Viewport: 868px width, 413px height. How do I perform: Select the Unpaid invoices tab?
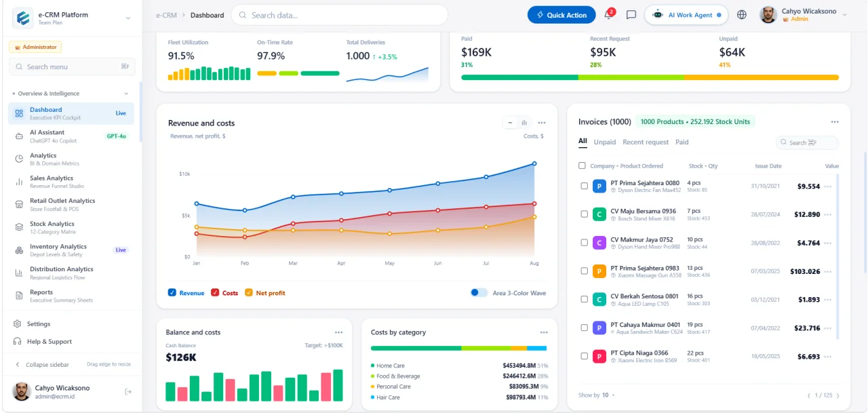tap(605, 142)
